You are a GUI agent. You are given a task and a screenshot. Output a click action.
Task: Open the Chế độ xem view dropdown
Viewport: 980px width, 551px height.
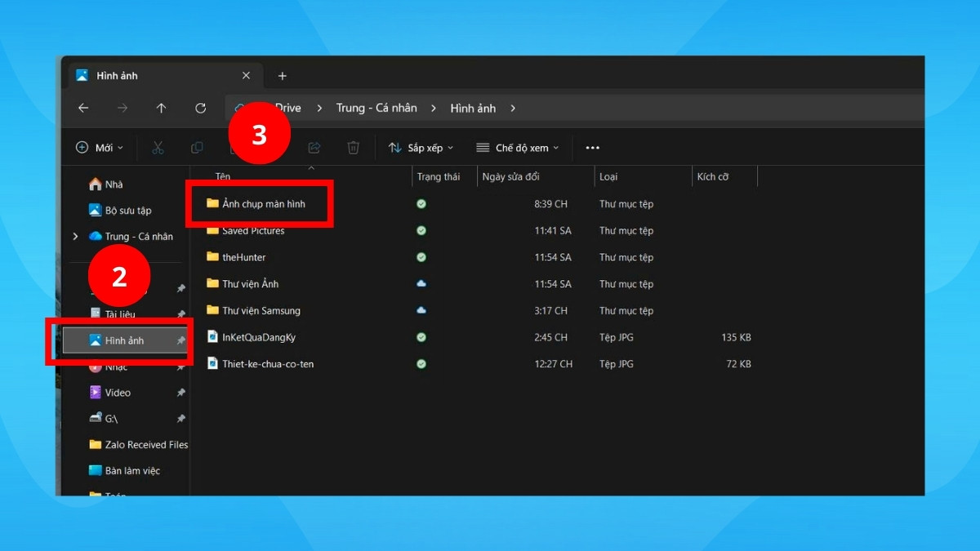pos(518,148)
